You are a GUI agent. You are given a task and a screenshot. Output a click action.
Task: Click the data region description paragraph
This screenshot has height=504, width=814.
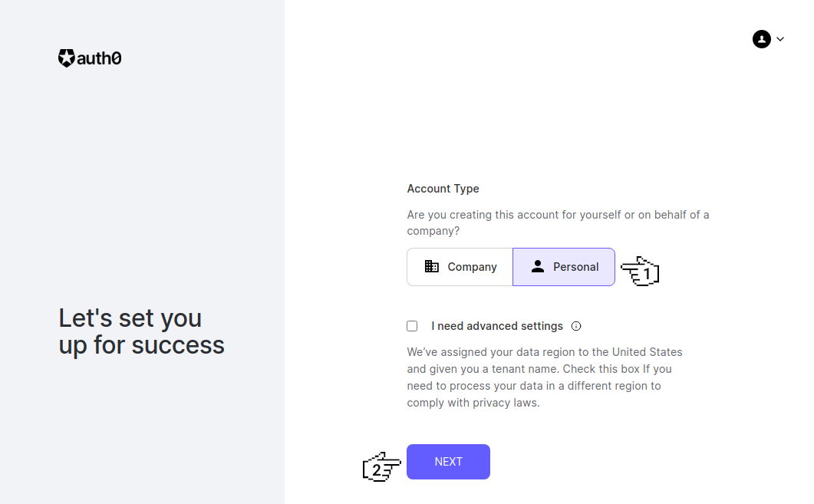pyautogui.click(x=544, y=377)
